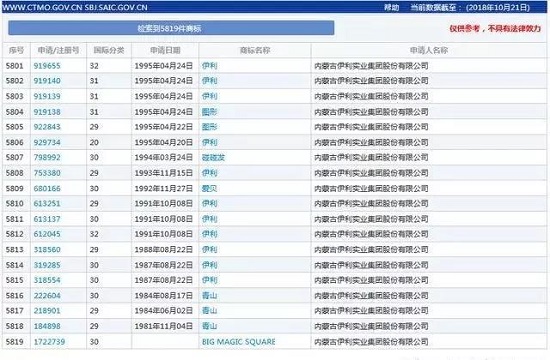Open the BIG MAGIC SQUARE trademark link
The width and height of the screenshot is (550, 360).
pyautogui.click(x=239, y=341)
